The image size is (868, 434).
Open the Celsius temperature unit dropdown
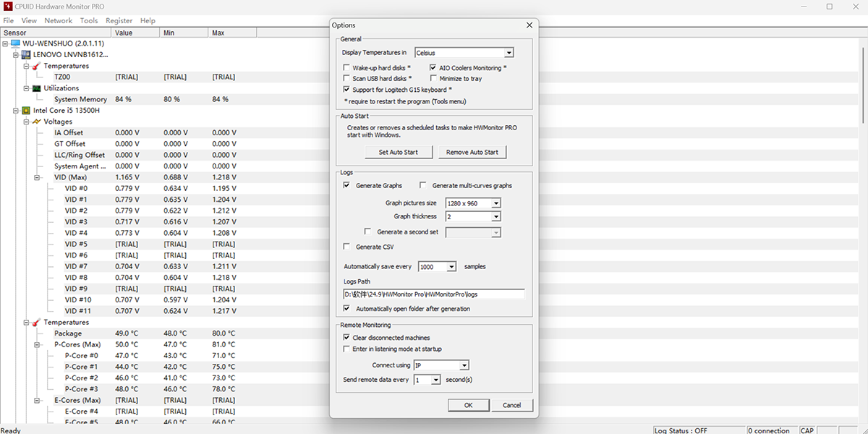[509, 53]
